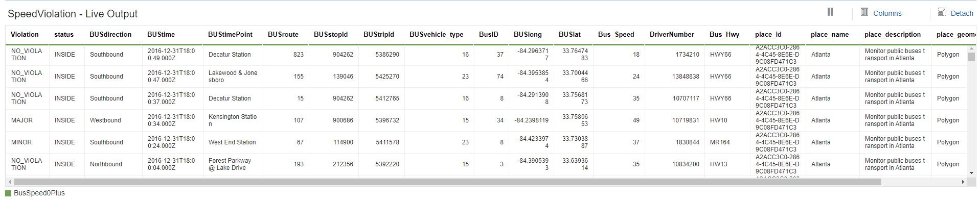Image resolution: width=980 pixels, height=201 pixels.
Task: Click the BUStime column header
Action: click(161, 34)
